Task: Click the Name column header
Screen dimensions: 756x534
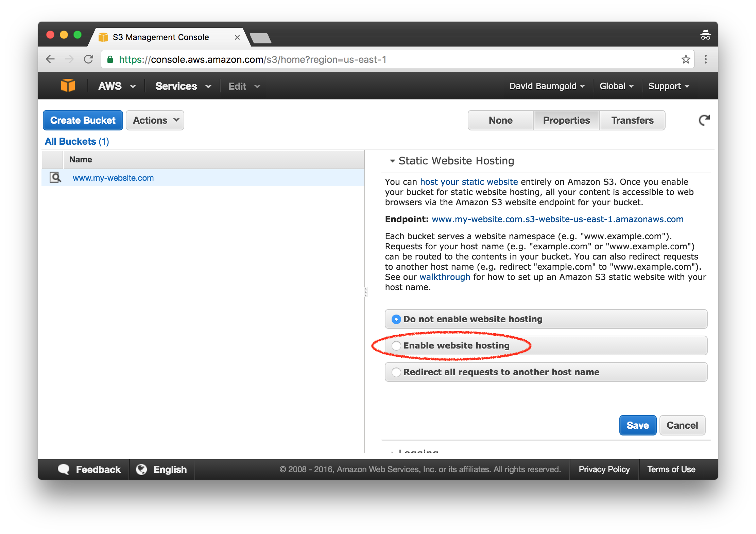Action: tap(214, 160)
